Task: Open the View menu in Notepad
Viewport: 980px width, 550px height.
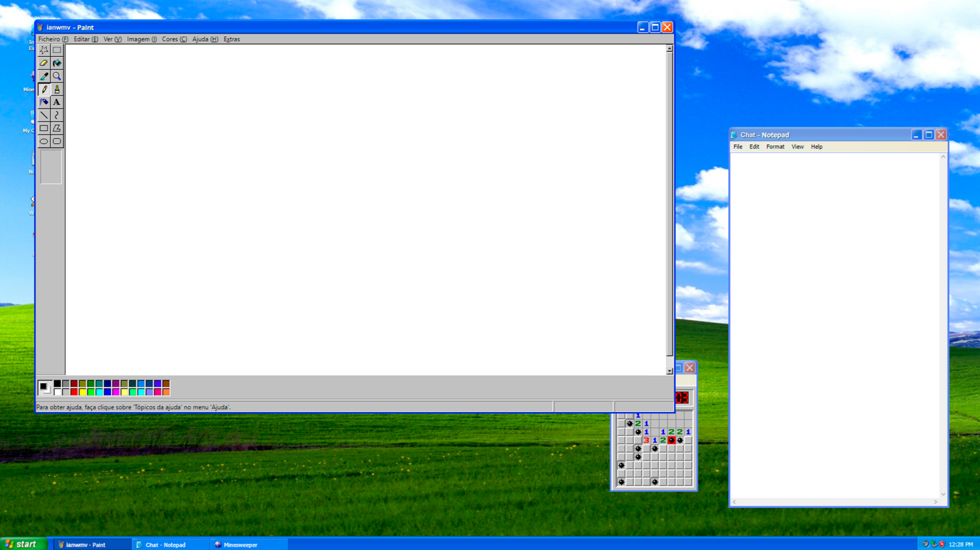Action: (x=798, y=147)
